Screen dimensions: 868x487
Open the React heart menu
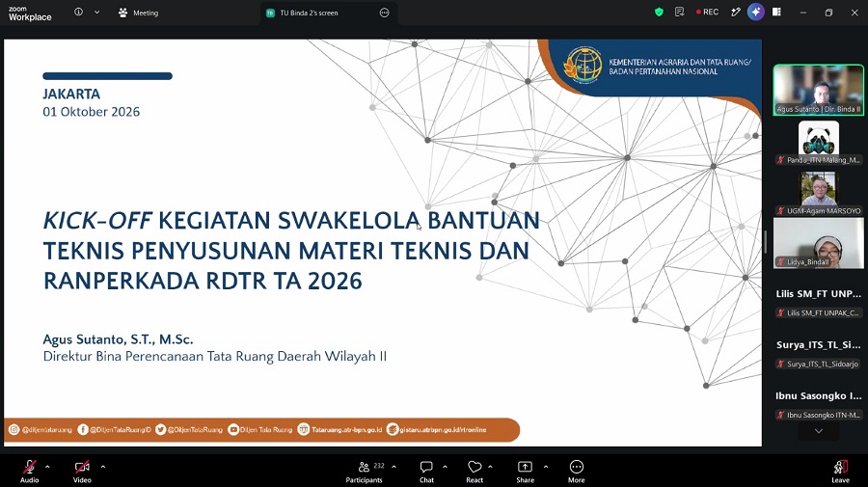point(475,473)
